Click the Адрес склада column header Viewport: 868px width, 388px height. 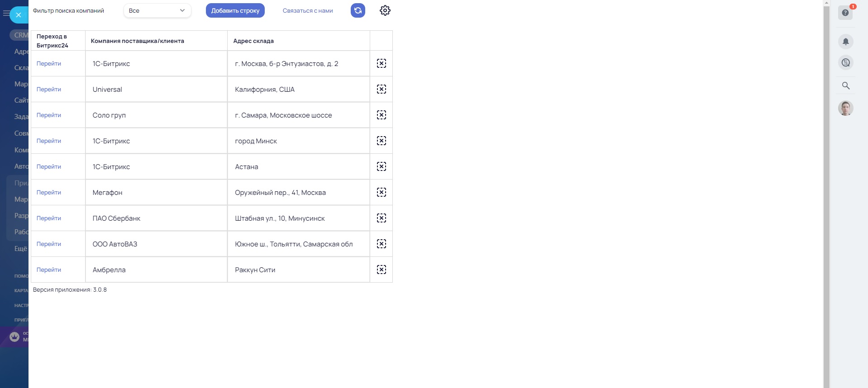[299, 41]
